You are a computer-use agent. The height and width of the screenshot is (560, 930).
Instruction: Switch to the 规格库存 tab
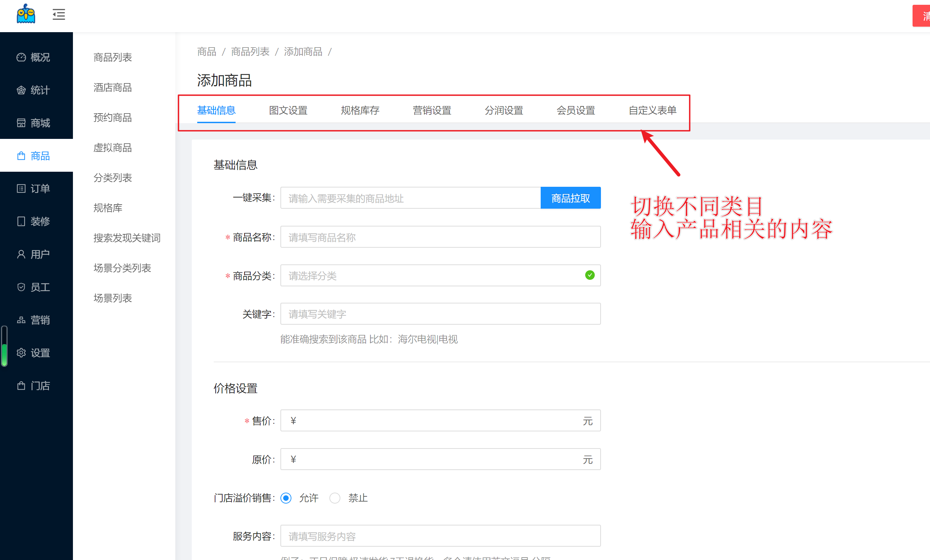(x=360, y=110)
